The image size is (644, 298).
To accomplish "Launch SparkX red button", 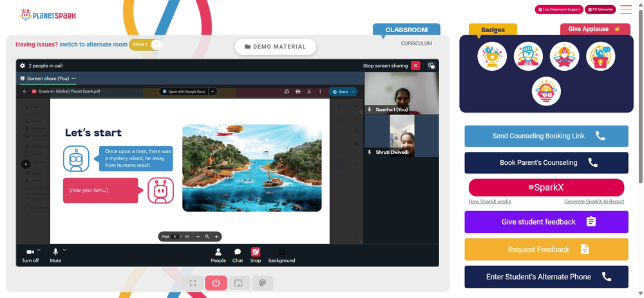I will click(x=546, y=187).
